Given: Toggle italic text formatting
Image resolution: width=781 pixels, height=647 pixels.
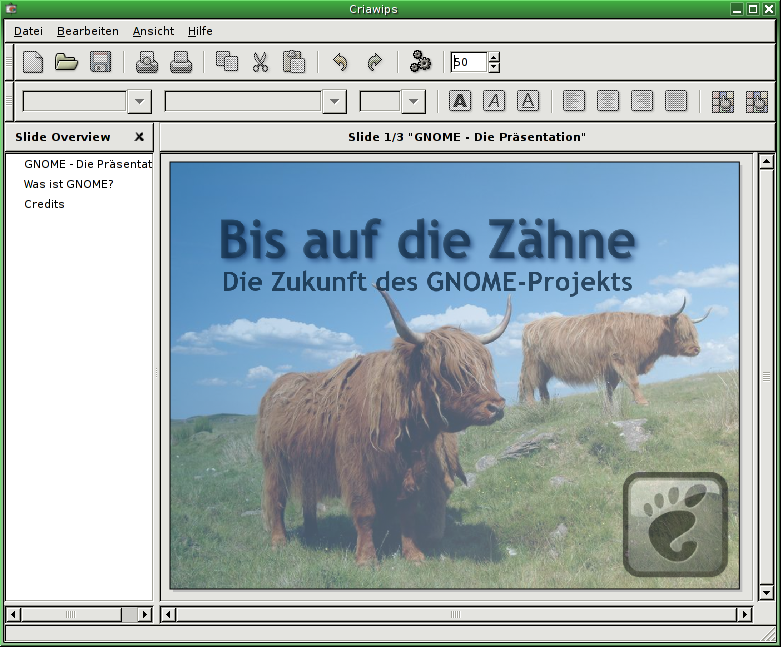Looking at the screenshot, I should pyautogui.click(x=494, y=101).
